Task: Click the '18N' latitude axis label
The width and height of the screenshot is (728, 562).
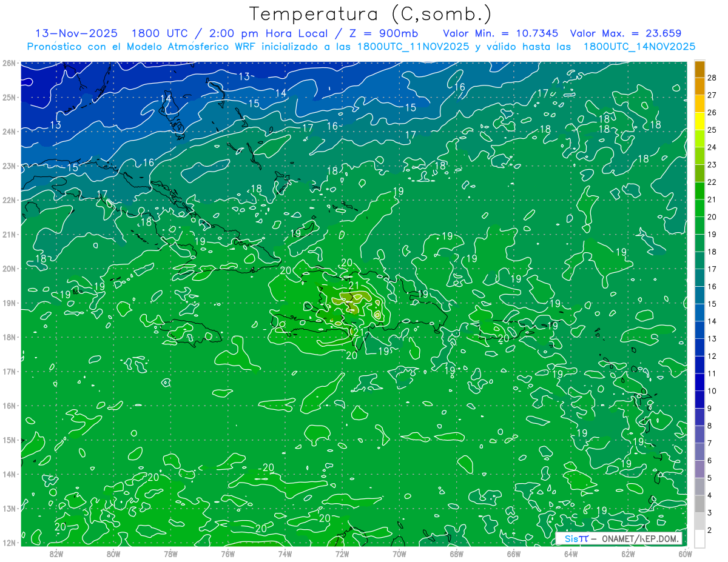Action: [x=9, y=337]
